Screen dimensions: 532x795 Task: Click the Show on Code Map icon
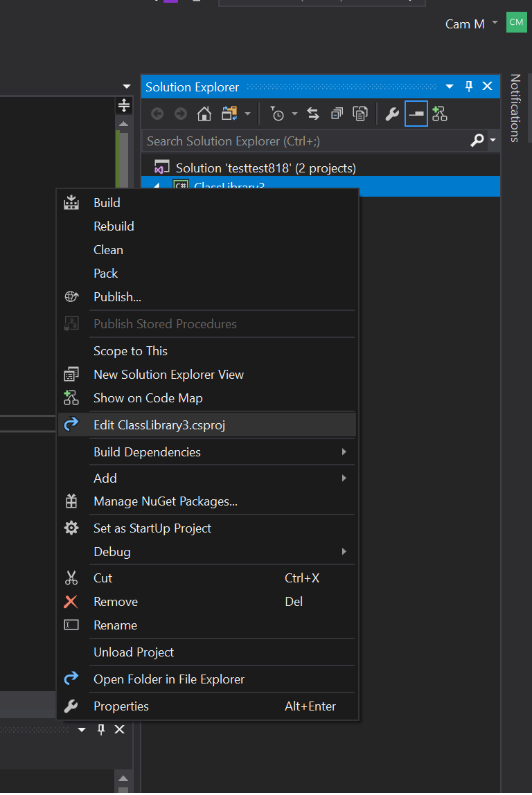[71, 397]
